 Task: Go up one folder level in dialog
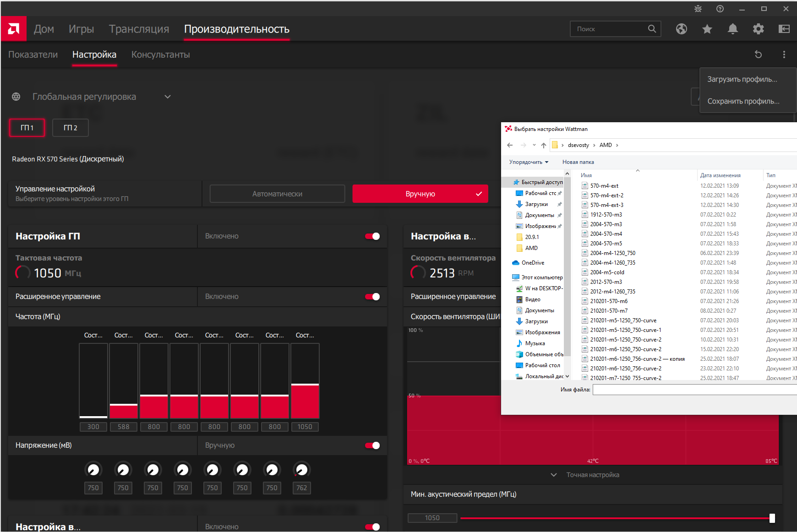pos(544,145)
